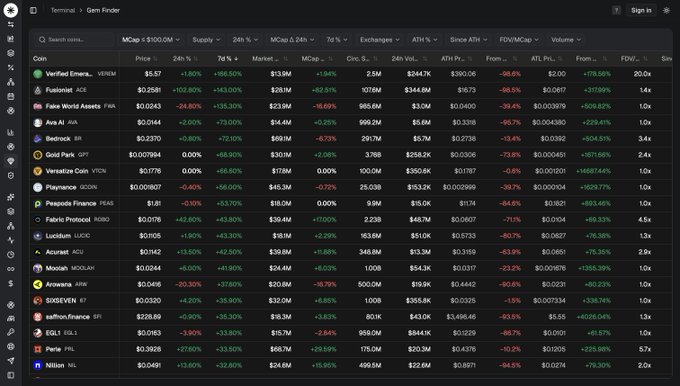Sort by the ATH Pr.. column header
Screen dimensions: 680x386
[x=456, y=59]
